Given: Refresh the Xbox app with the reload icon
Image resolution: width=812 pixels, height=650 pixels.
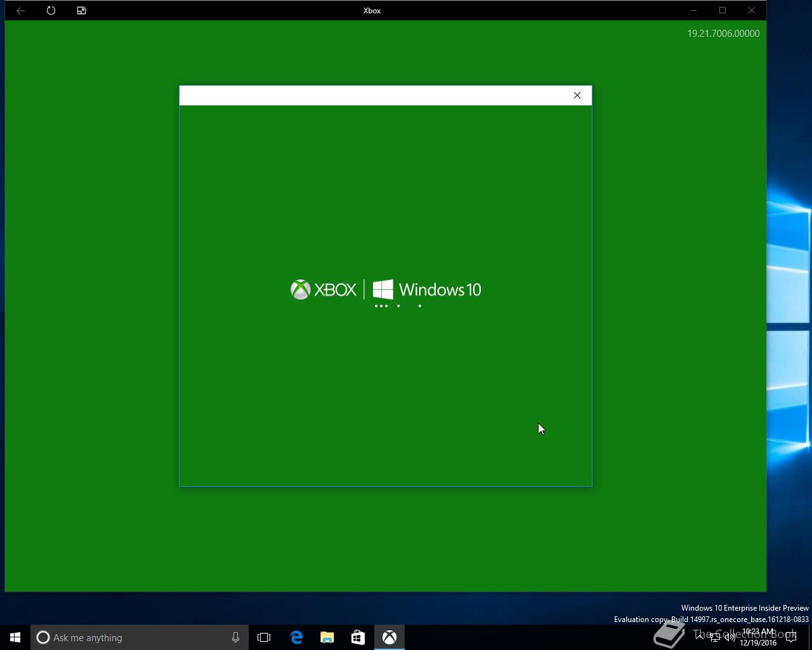Looking at the screenshot, I should (51, 10).
